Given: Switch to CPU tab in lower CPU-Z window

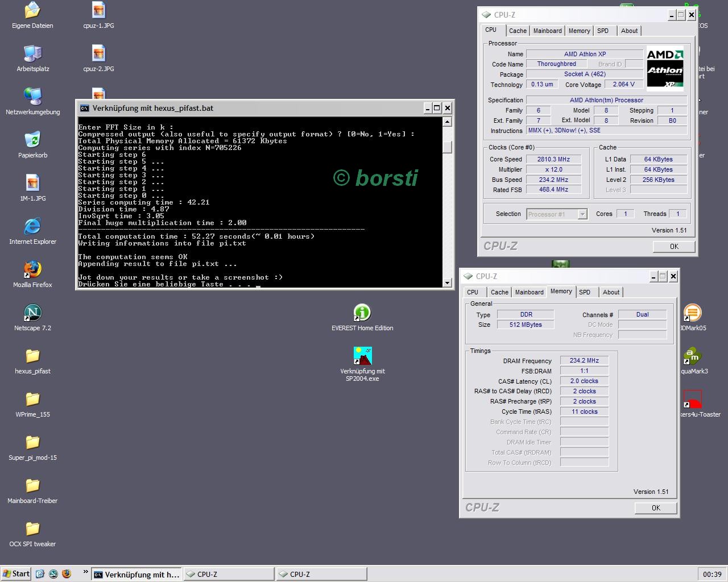Looking at the screenshot, I should [473, 292].
